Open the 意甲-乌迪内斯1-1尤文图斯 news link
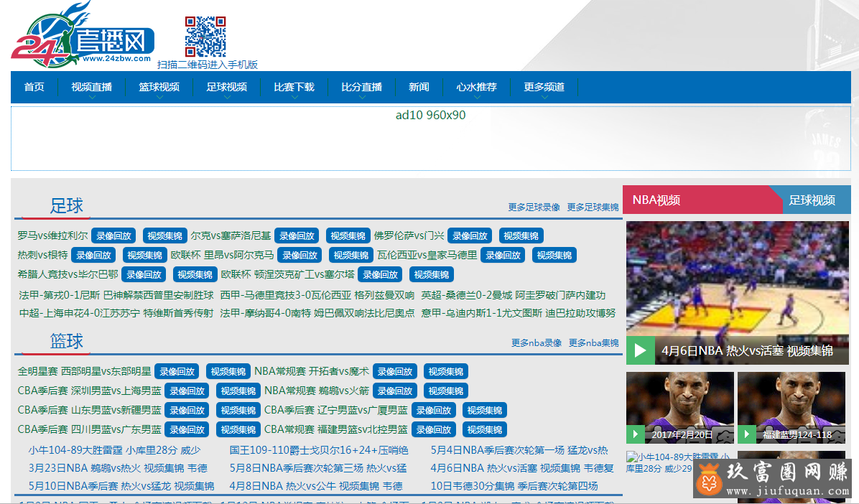The height and width of the screenshot is (504, 859). (519, 313)
